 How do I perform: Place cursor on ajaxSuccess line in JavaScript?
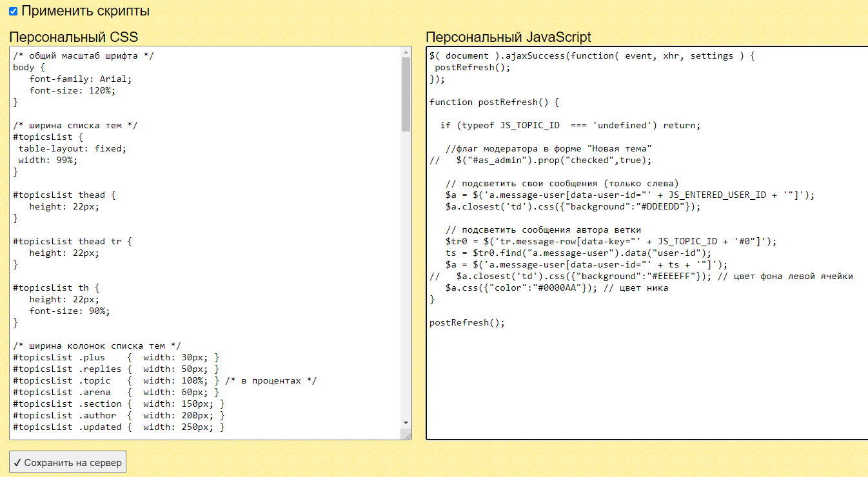[591, 55]
